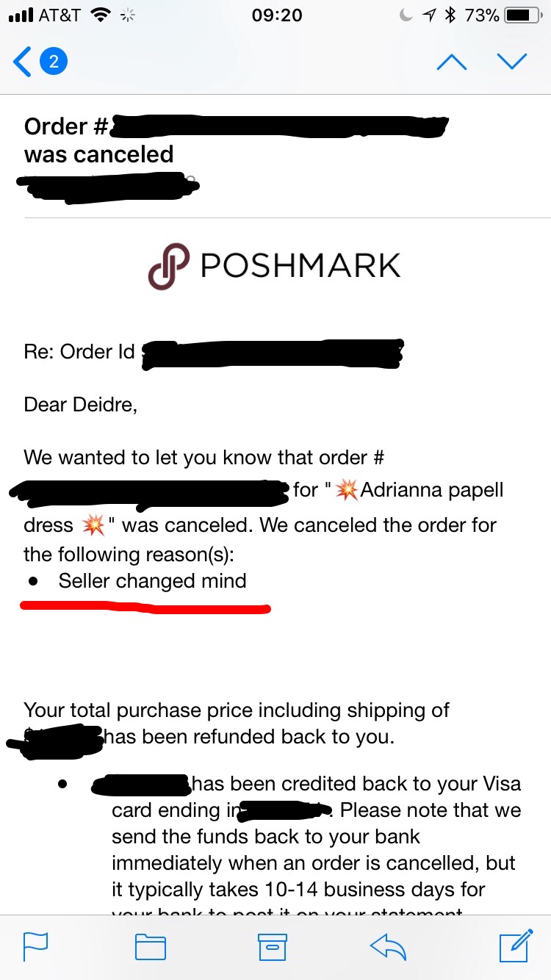Compose a new email

pyautogui.click(x=514, y=947)
